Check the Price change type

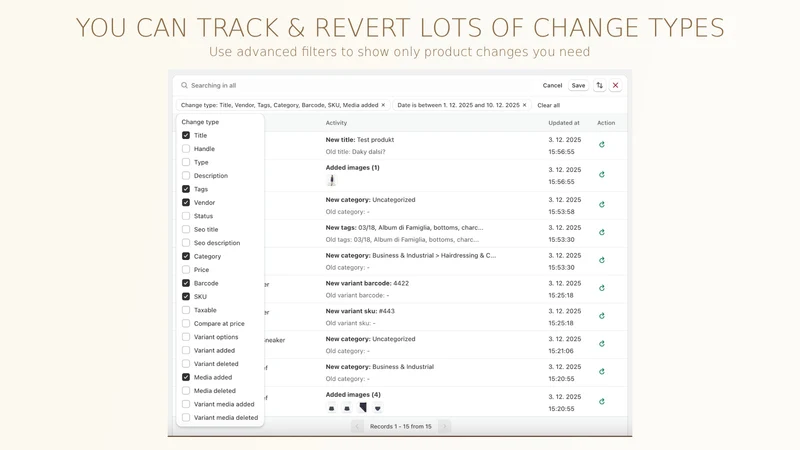[186, 270]
